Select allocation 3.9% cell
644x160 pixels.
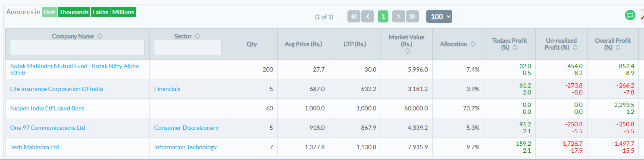[x=458, y=89]
